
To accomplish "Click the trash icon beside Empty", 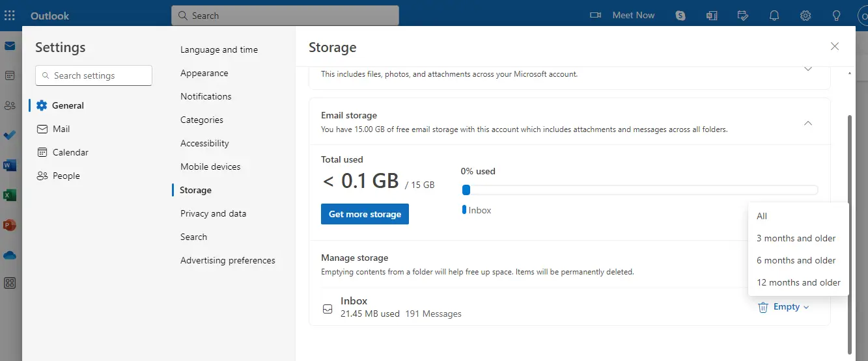I will pyautogui.click(x=763, y=307).
